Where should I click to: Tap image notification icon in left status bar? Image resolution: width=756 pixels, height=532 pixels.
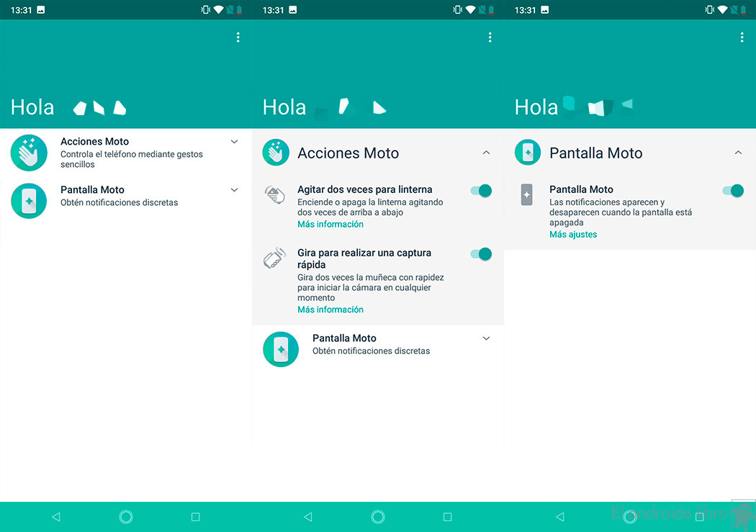click(x=41, y=9)
